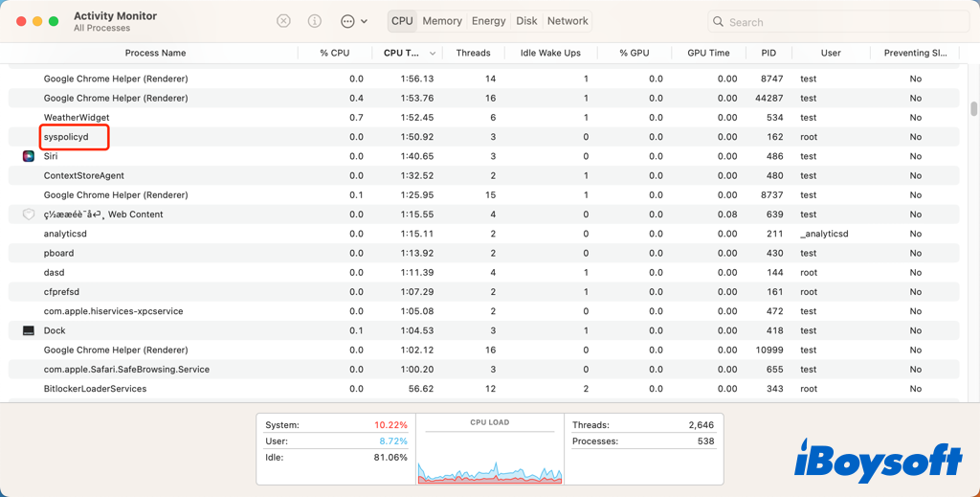
Task: Open the process info icon
Action: point(315,21)
